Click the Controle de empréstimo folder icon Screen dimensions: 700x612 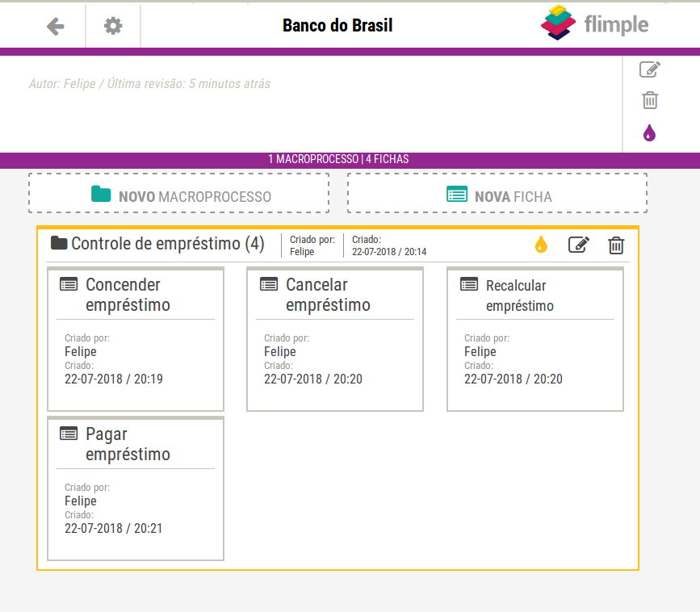[59, 243]
